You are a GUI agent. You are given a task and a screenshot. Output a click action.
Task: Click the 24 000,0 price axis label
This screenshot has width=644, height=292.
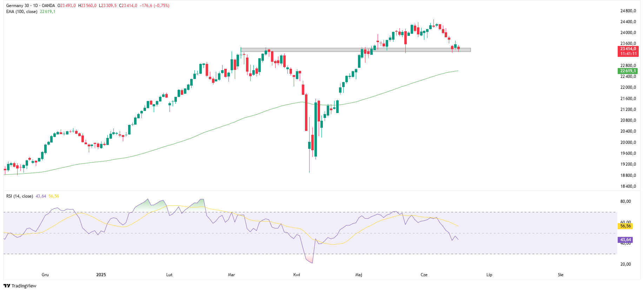click(628, 33)
